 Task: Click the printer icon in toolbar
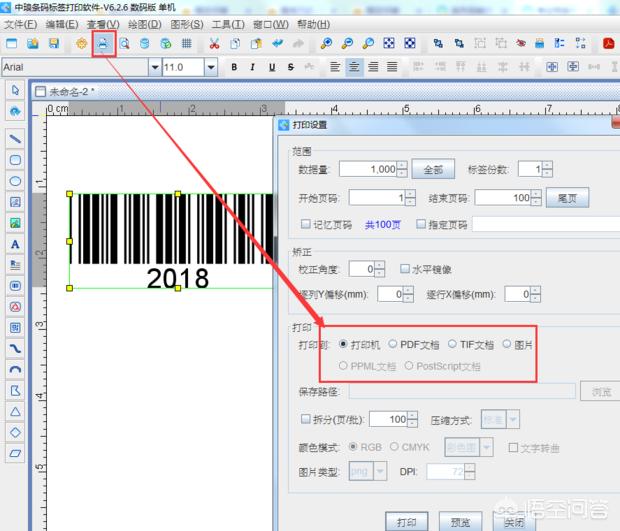pos(103,43)
